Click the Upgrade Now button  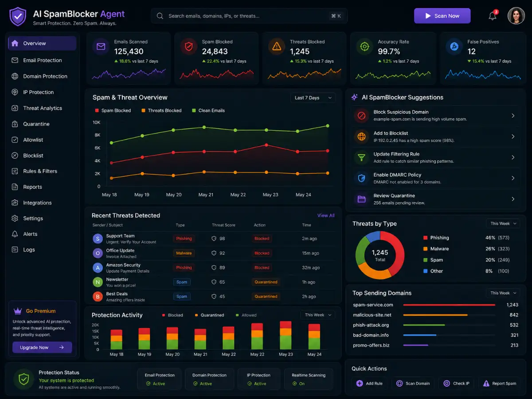coord(42,348)
